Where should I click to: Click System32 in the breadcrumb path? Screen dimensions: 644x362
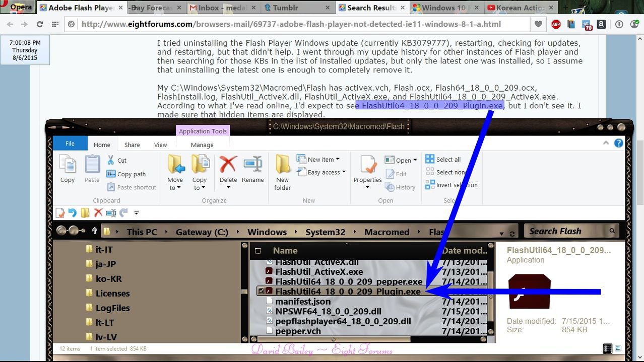tap(326, 232)
